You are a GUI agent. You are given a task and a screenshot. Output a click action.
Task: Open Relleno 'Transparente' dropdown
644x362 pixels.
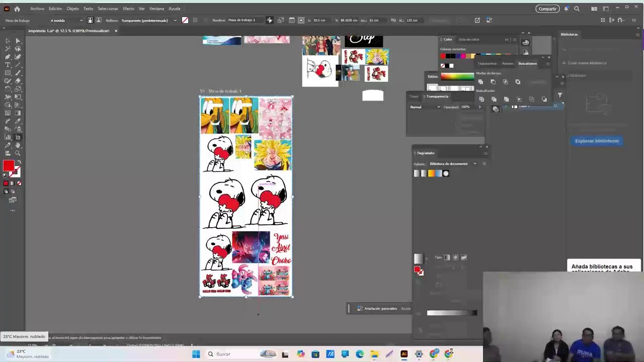(x=149, y=20)
